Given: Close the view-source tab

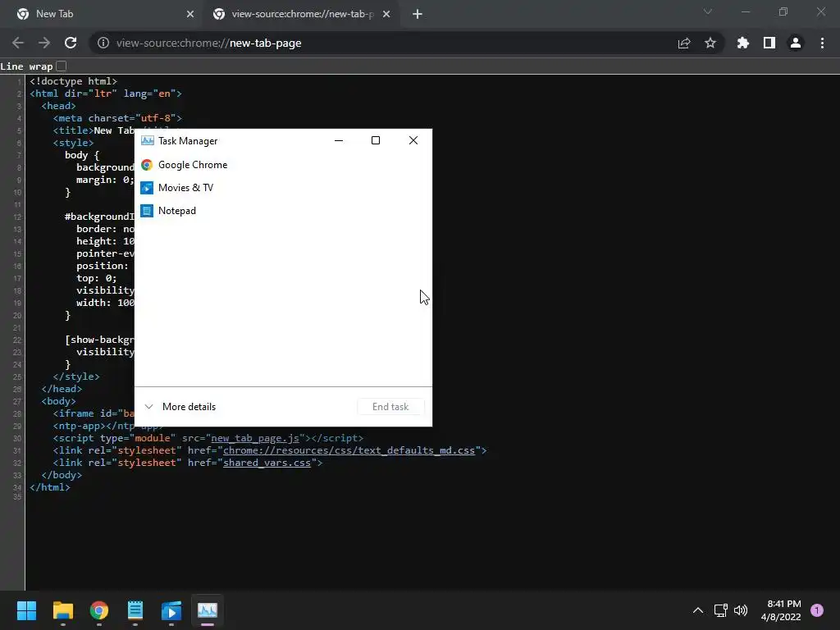Looking at the screenshot, I should tap(386, 14).
